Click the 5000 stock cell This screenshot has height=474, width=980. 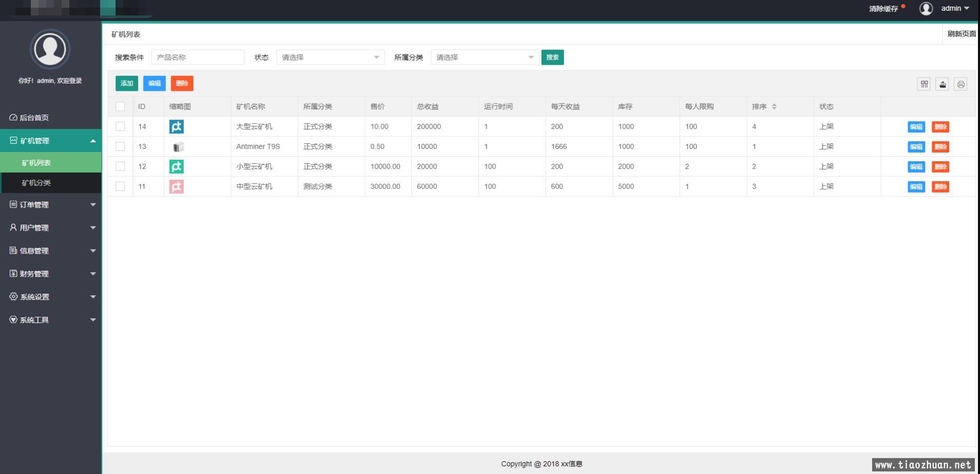point(646,186)
